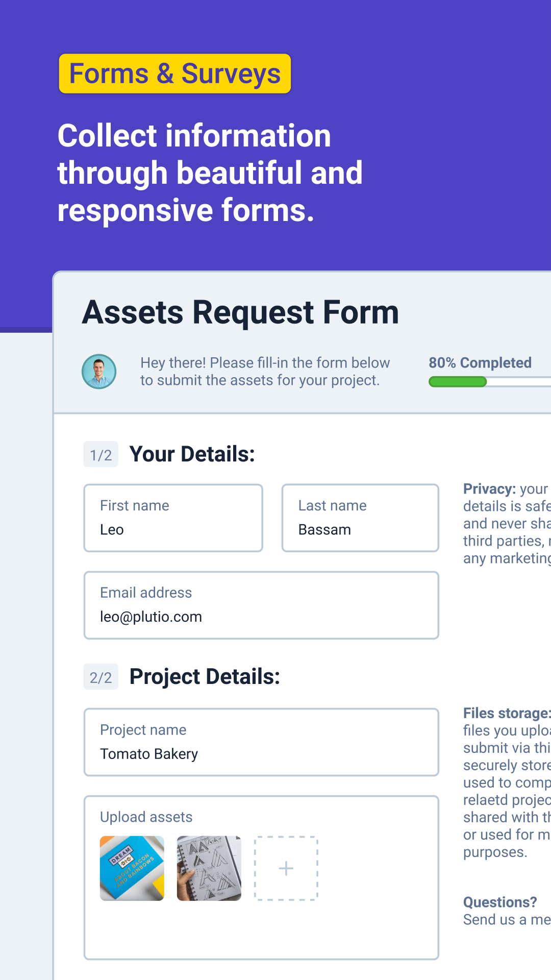This screenshot has width=551, height=980.
Task: Click the Files storage note text
Action: [x=507, y=782]
